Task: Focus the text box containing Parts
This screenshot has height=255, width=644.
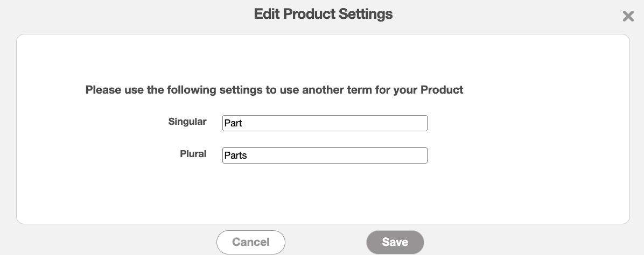Action: tap(325, 155)
